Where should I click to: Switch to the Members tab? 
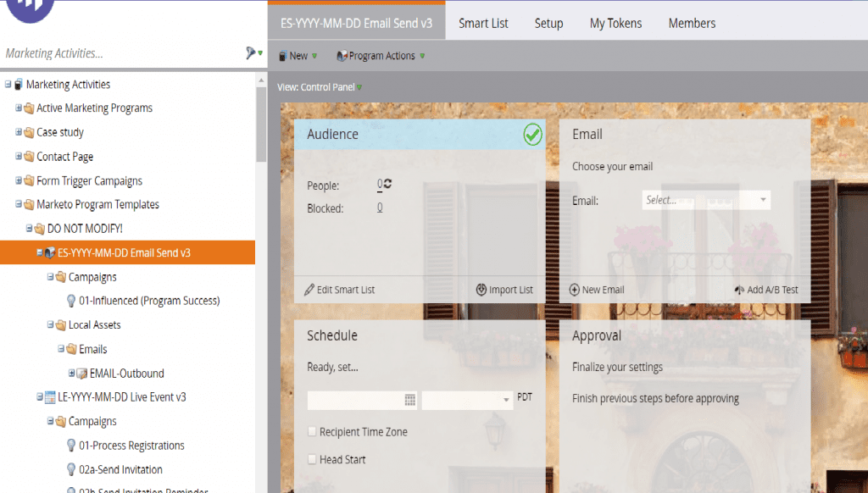[x=692, y=23]
